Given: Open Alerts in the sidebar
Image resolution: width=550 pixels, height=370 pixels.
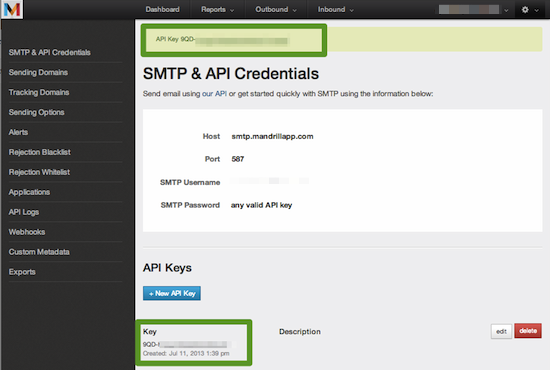Looking at the screenshot, I should (x=18, y=133).
